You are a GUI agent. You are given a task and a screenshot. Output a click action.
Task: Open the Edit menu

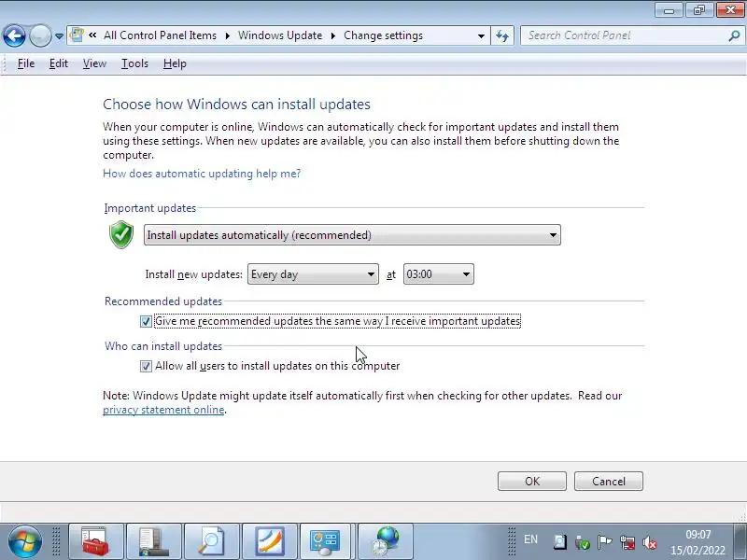[59, 63]
